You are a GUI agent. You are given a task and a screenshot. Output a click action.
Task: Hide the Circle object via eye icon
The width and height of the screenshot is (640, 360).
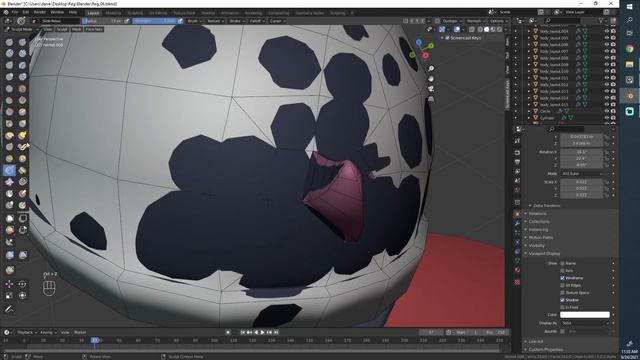[x=607, y=111]
